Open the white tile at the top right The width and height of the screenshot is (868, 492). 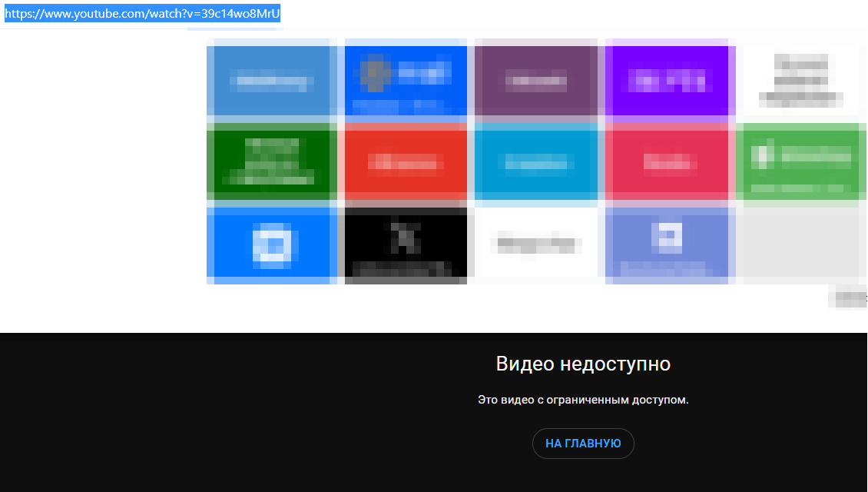click(x=800, y=80)
